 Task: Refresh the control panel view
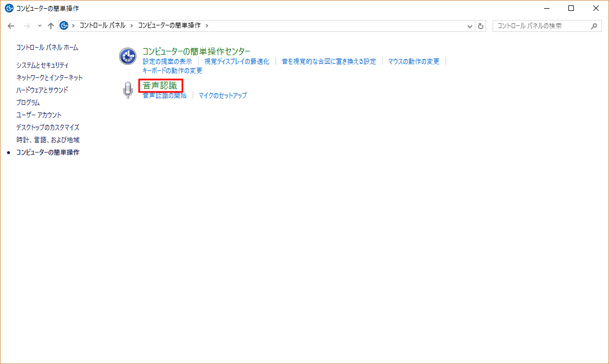(481, 26)
